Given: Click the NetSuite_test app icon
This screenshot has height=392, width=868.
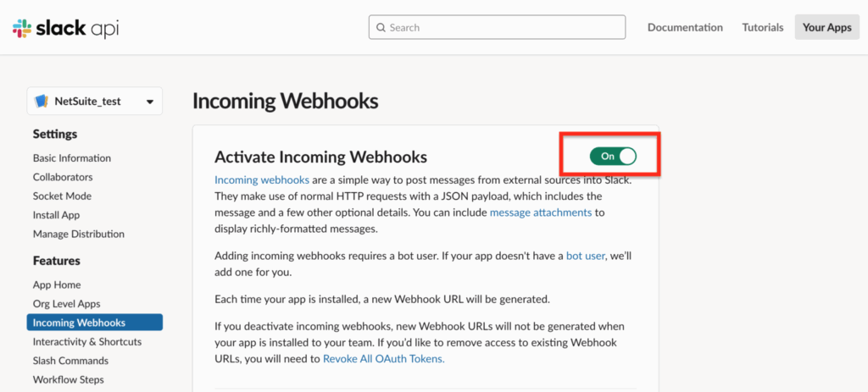Looking at the screenshot, I should [x=42, y=102].
